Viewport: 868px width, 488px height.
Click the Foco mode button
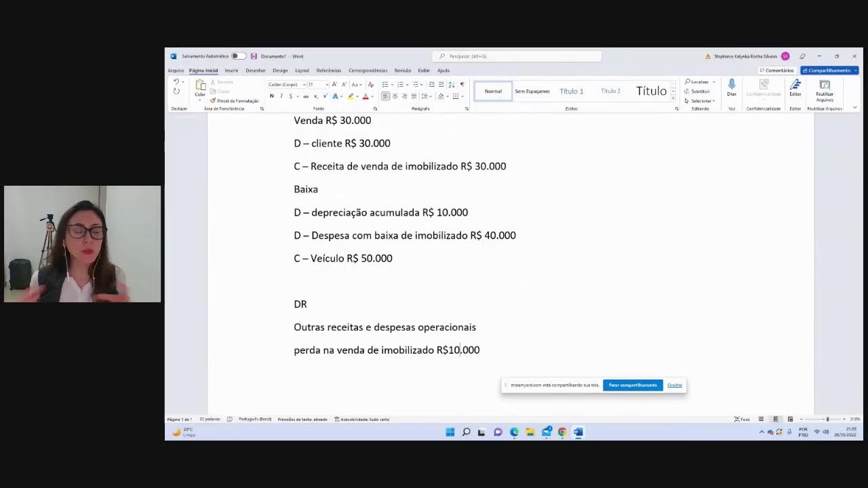click(x=743, y=419)
